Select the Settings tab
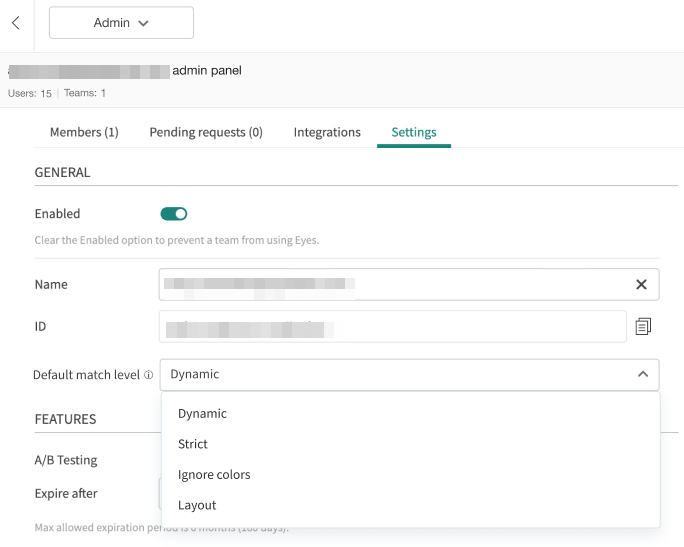Screen dimensions: 684x547 pyautogui.click(x=414, y=132)
